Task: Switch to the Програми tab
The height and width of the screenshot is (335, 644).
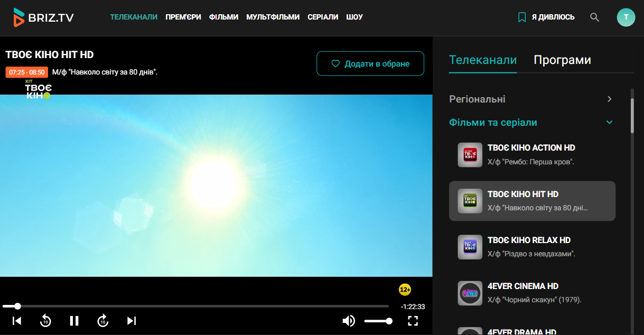Action: pyautogui.click(x=562, y=60)
